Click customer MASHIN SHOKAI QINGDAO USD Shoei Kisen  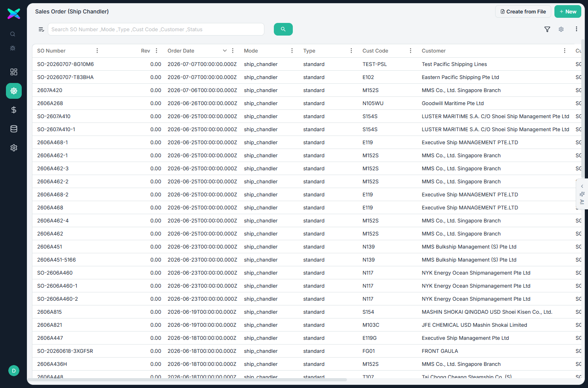pos(487,312)
